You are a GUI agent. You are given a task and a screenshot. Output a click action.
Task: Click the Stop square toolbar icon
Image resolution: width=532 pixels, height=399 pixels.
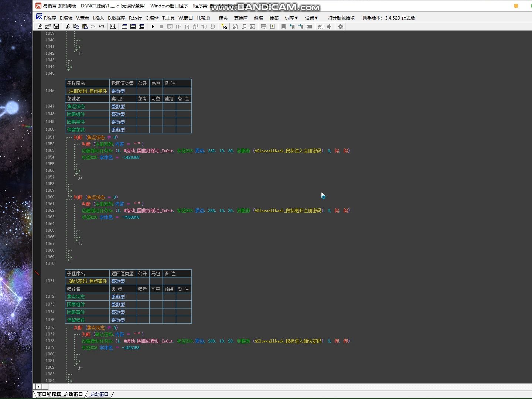(161, 27)
